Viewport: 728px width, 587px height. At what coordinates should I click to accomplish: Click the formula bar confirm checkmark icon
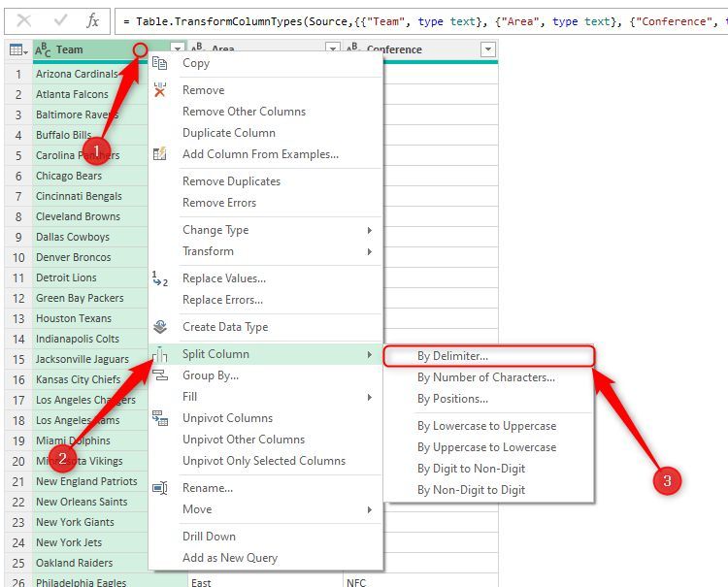60,20
